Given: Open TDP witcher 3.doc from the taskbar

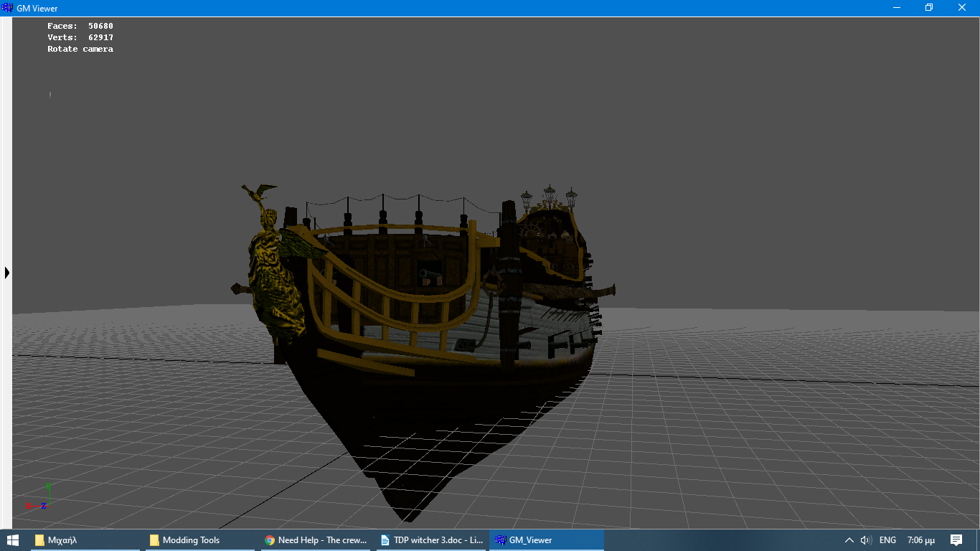Looking at the screenshot, I should coord(432,540).
